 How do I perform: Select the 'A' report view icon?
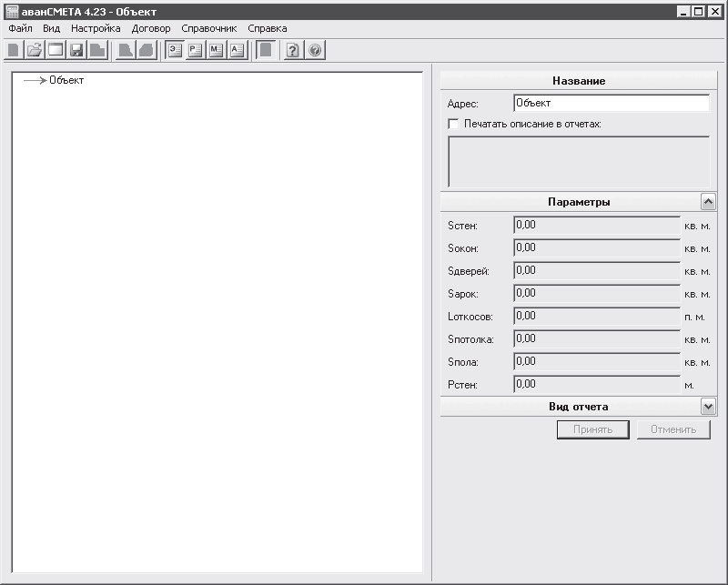pos(237,50)
